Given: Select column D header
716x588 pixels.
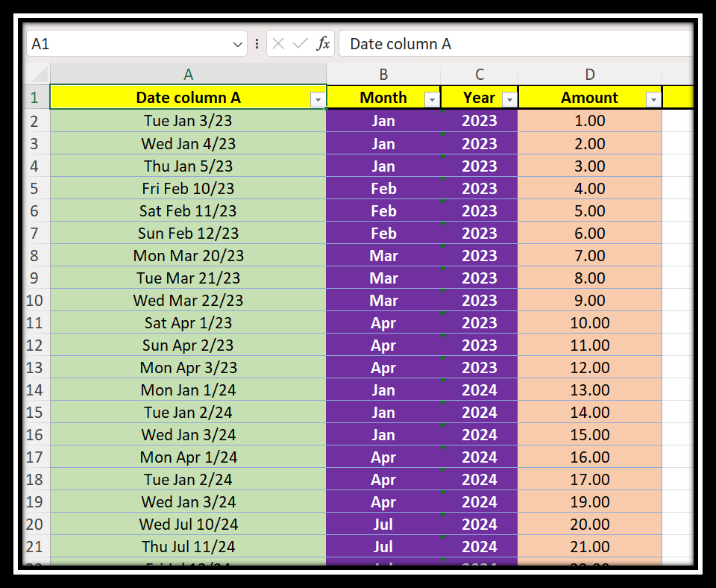Looking at the screenshot, I should click(590, 74).
